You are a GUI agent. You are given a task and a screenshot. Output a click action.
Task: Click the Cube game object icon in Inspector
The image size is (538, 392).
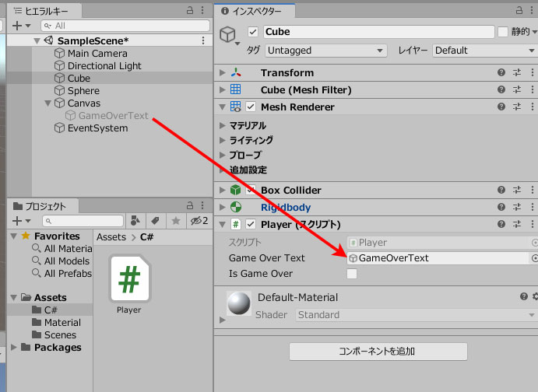click(x=227, y=34)
